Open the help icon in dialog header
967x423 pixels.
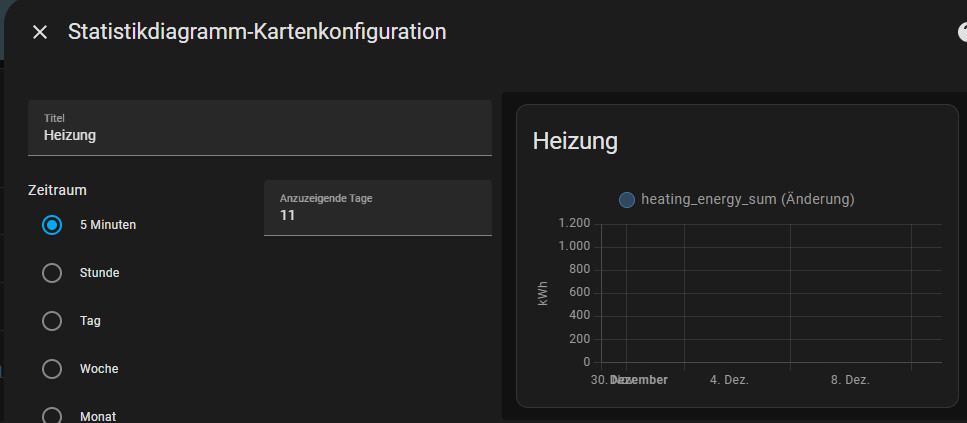pos(962,32)
